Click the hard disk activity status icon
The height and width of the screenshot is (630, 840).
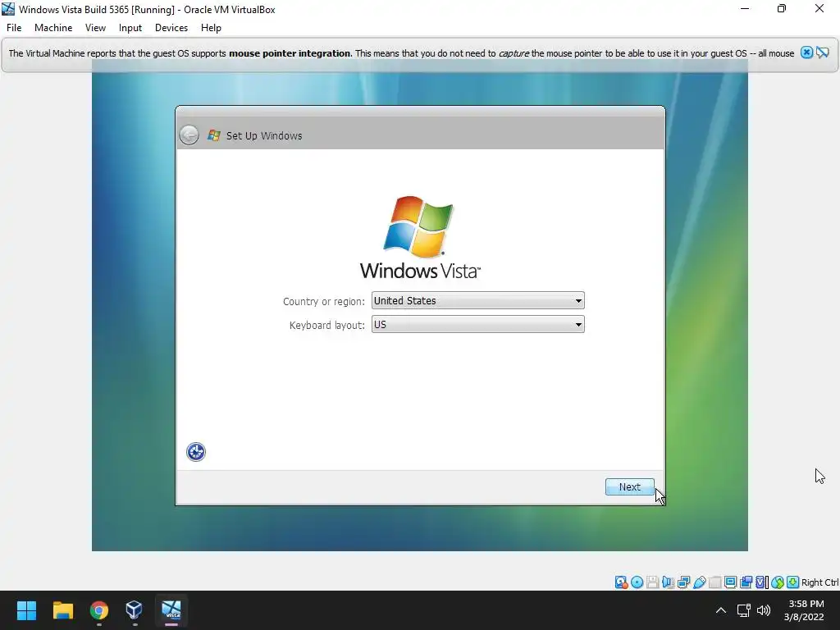622,582
